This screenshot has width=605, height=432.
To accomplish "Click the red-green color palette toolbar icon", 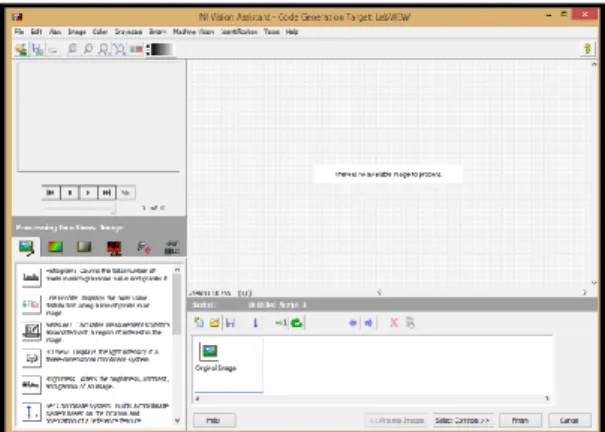I will pos(136,49).
